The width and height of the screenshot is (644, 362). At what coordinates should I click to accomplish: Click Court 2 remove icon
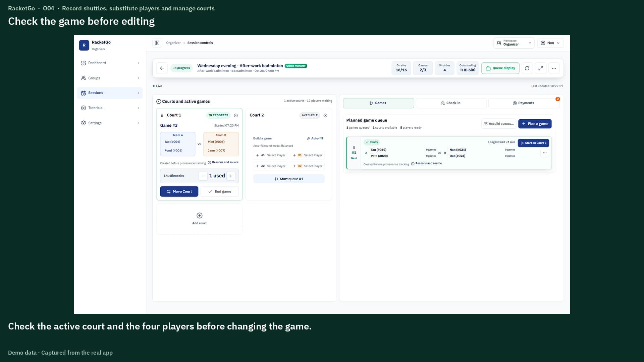pyautogui.click(x=325, y=115)
